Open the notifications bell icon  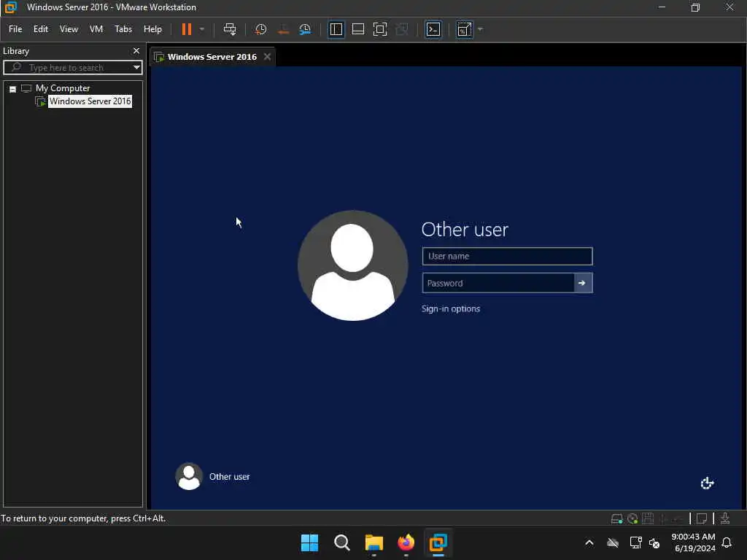(727, 542)
